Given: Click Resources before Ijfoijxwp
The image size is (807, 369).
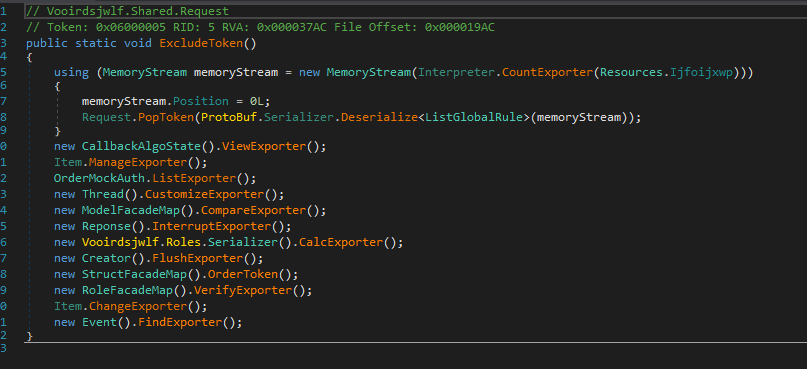Looking at the screenshot, I should 631,72.
